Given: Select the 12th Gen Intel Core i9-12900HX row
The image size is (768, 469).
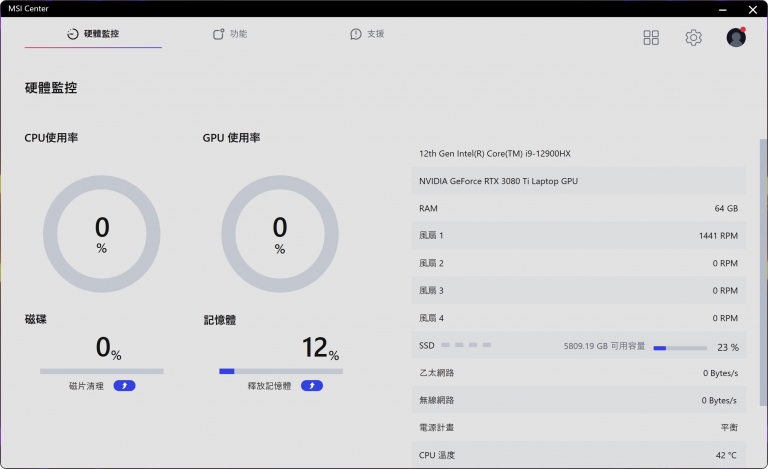Looking at the screenshot, I should (x=579, y=154).
